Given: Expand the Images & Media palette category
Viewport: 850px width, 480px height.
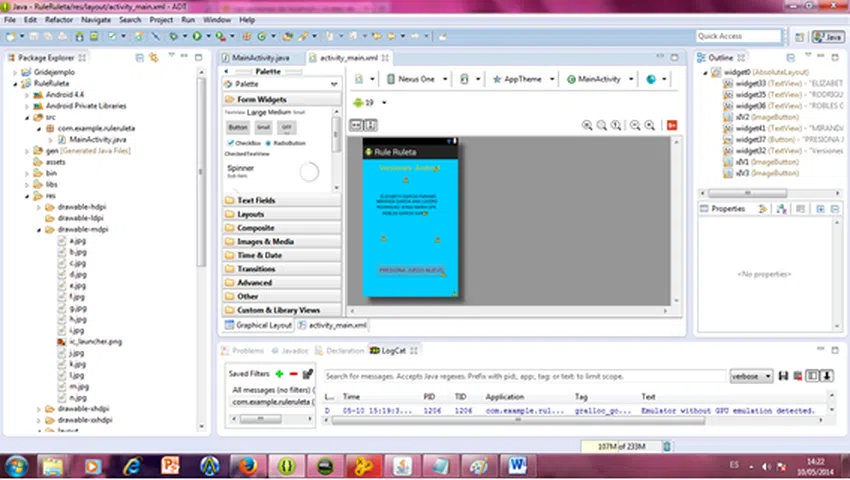Looking at the screenshot, I should (282, 241).
